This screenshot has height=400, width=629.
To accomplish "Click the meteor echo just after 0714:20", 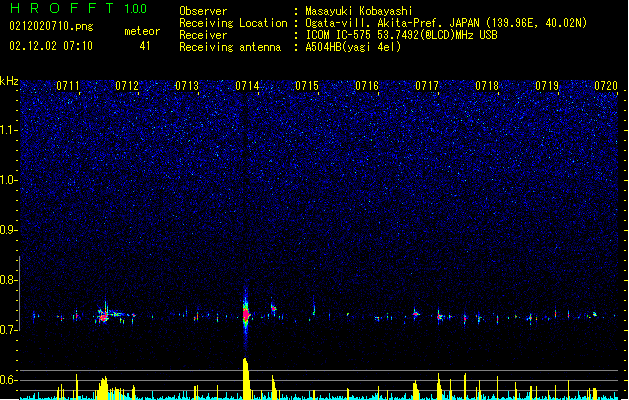I will [x=273, y=308].
